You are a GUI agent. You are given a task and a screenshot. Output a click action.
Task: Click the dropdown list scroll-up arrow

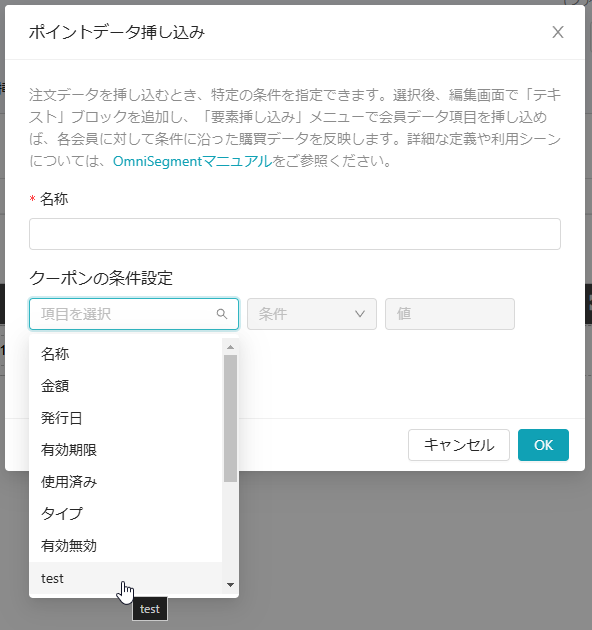click(230, 347)
